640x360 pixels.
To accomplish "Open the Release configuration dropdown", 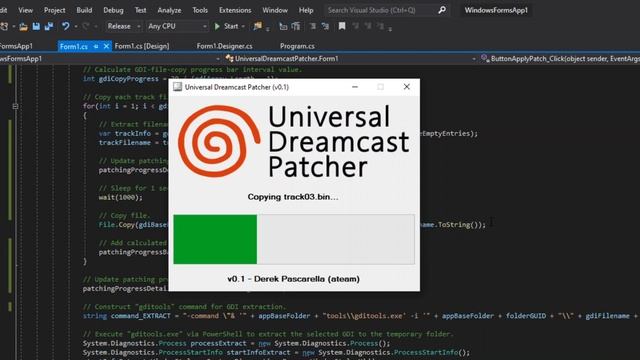I will click(x=123, y=27).
